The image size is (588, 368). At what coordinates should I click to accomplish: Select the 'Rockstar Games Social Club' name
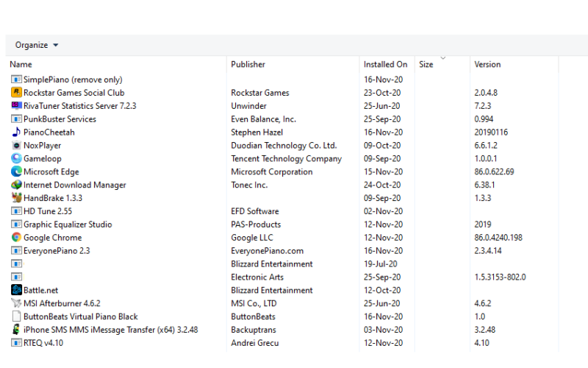tap(74, 93)
